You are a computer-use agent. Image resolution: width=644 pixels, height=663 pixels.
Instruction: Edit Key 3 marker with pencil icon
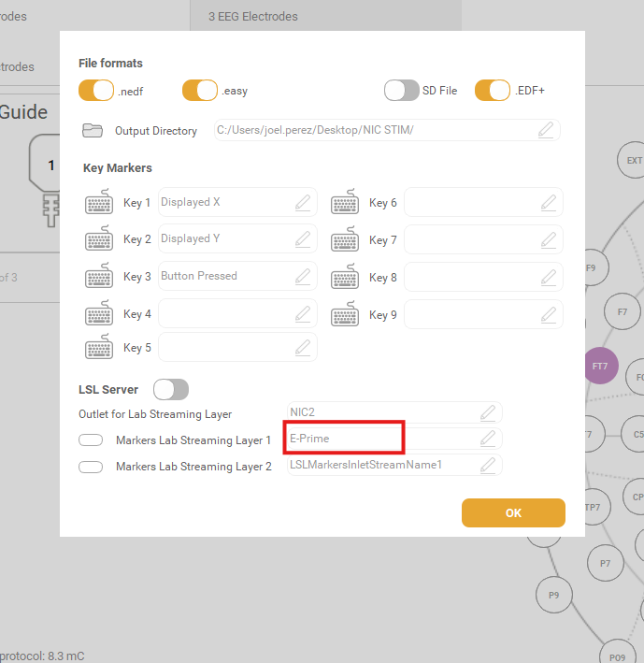(x=303, y=276)
